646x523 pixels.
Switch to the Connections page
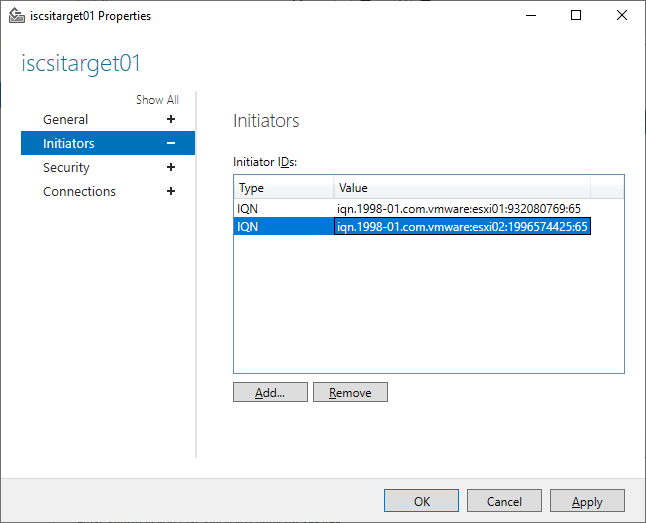80,191
